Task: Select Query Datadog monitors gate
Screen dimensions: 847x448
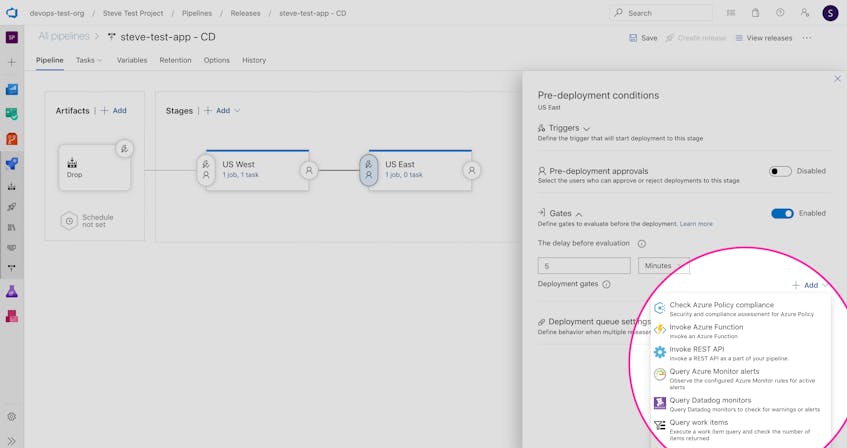Action: 740,404
